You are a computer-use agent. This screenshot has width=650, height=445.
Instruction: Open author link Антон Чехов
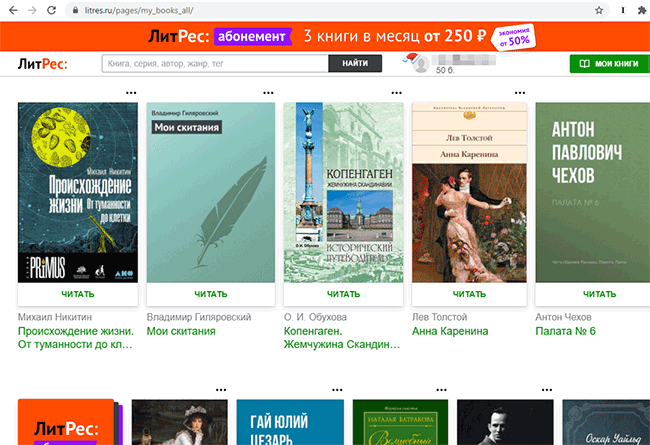pos(563,317)
